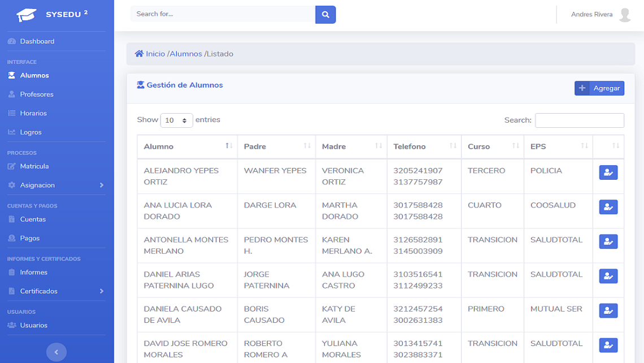Click the edit icon for DANIELA CAUSADO DE AVILA
The width and height of the screenshot is (644, 363).
(608, 310)
